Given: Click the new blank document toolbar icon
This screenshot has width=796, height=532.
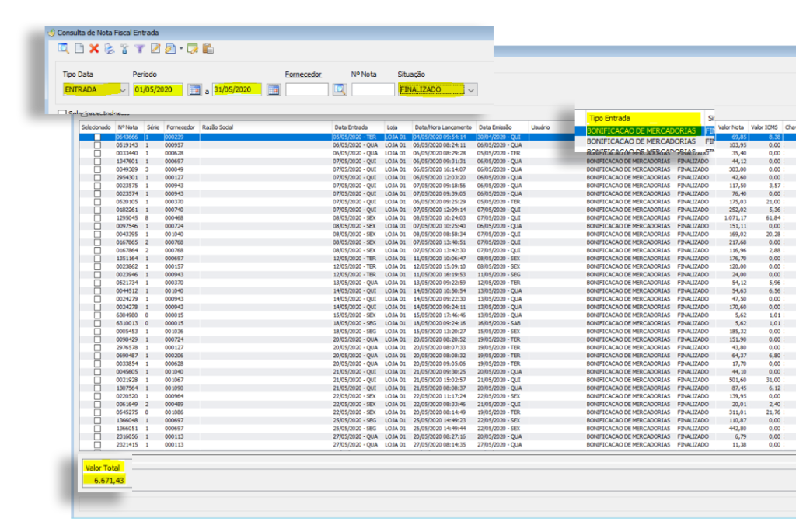Looking at the screenshot, I should pos(79,49).
